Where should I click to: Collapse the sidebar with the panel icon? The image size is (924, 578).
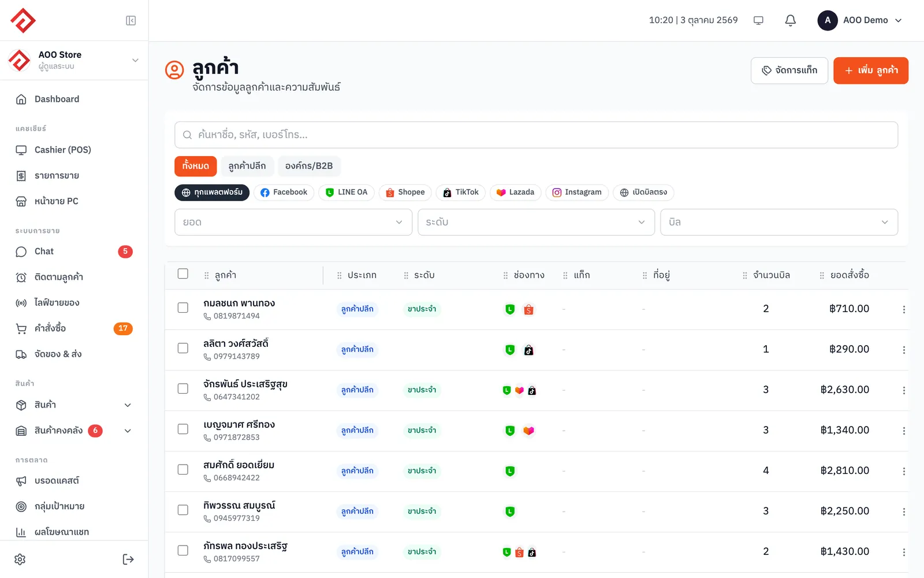pyautogui.click(x=131, y=21)
